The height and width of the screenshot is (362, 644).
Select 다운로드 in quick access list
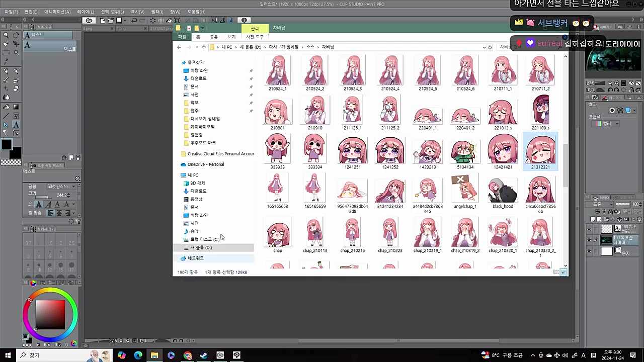(x=198, y=78)
